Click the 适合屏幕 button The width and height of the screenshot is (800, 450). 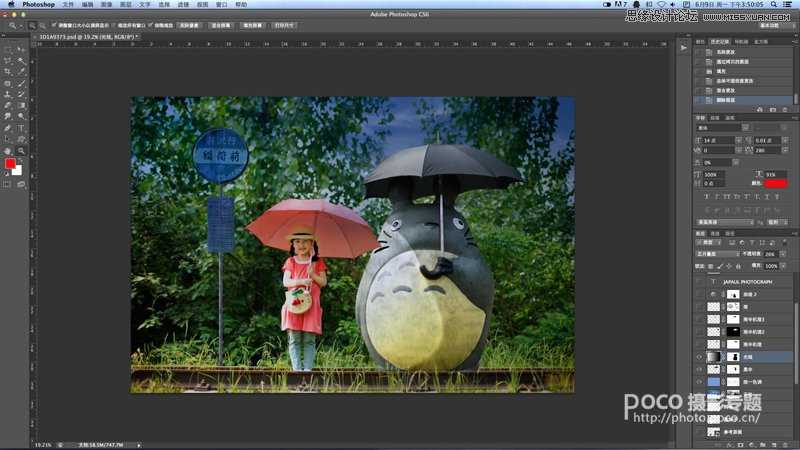(220, 25)
